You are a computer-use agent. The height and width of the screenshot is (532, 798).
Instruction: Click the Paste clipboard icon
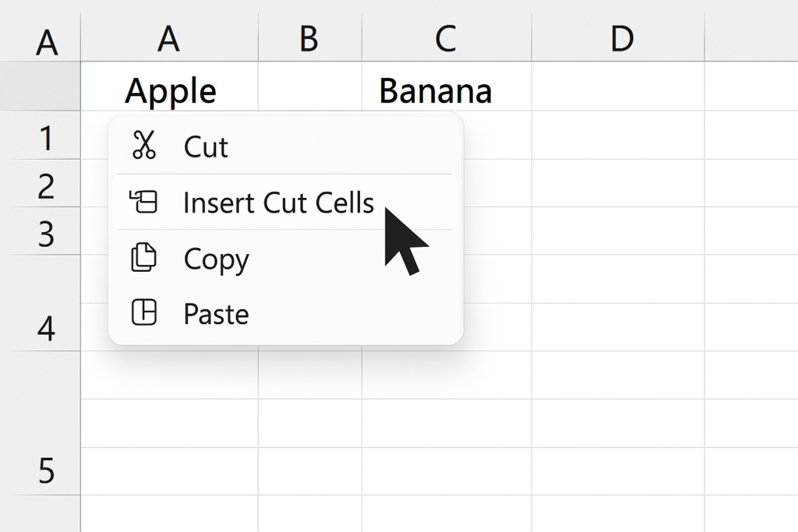(144, 312)
